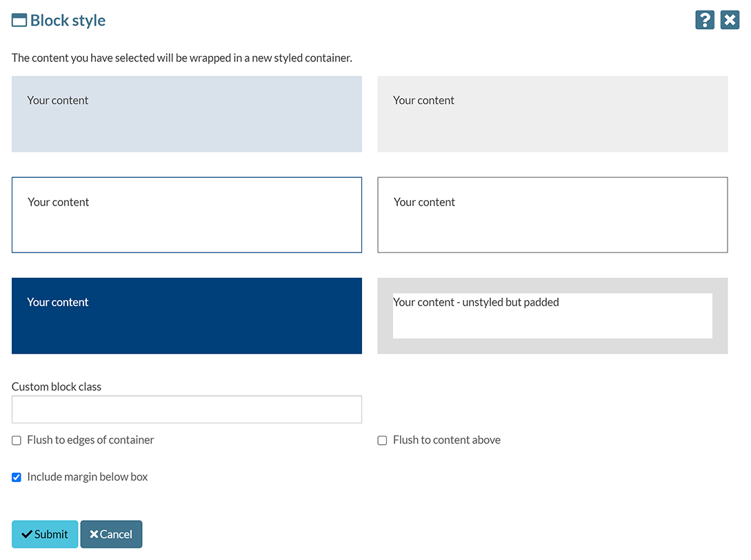Image resolution: width=751 pixels, height=560 pixels.
Task: Close the Block style dialog
Action: tap(730, 20)
